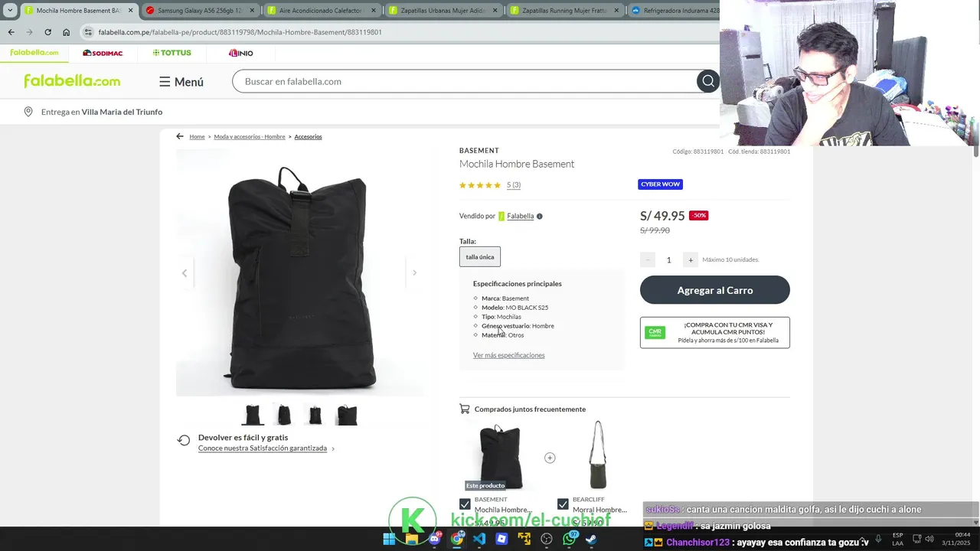The height and width of the screenshot is (551, 980).
Task: Open the Accesorios breadcrumb link
Action: 308,136
